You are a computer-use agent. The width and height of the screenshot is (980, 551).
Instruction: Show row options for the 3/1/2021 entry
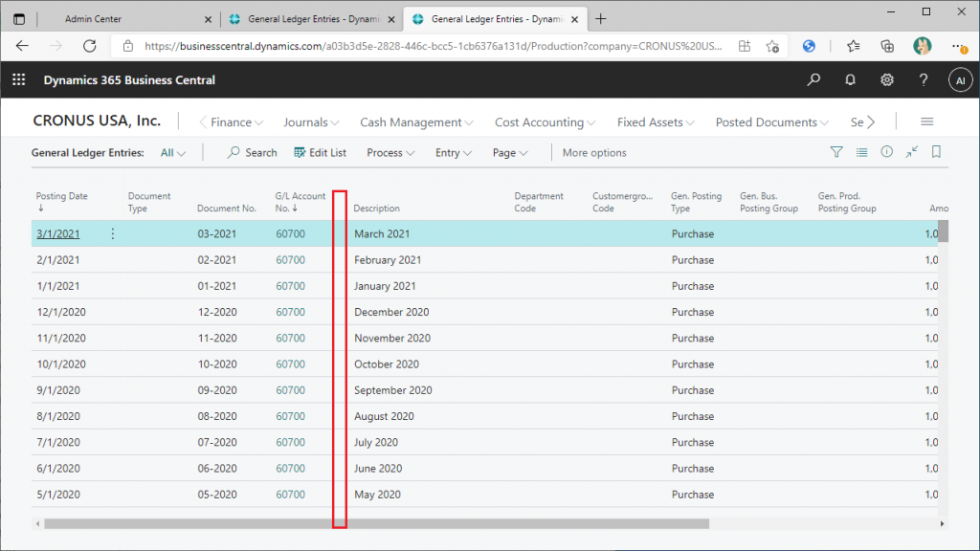(x=113, y=233)
